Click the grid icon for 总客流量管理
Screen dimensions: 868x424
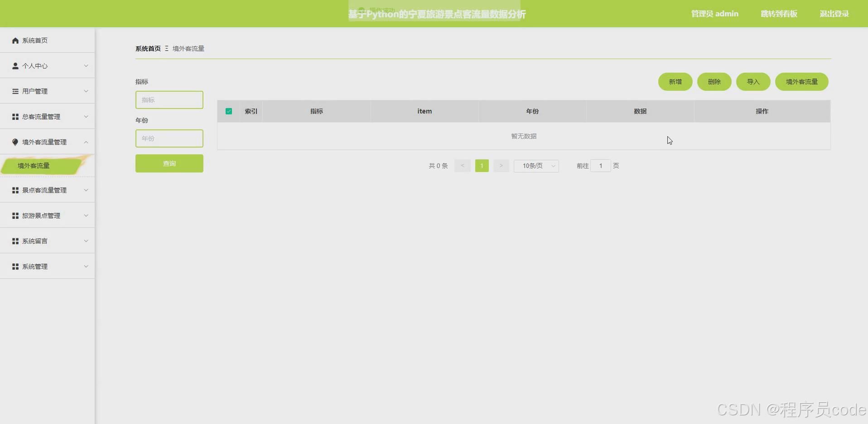[x=15, y=116]
